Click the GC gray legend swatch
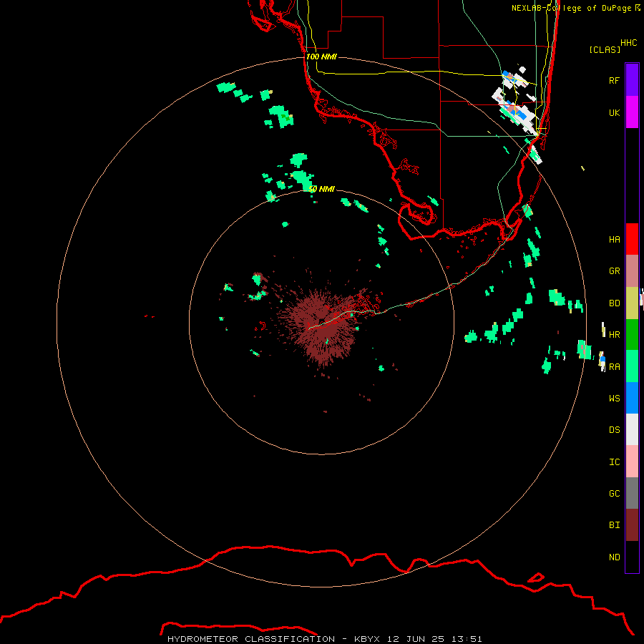This screenshot has height=644, width=644. pos(632,493)
